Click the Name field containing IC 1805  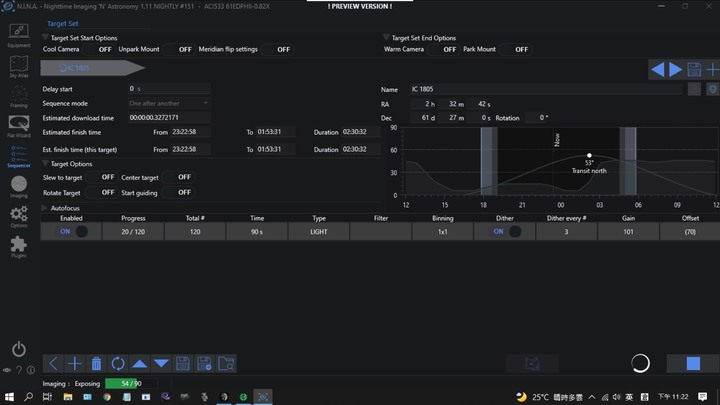point(545,89)
